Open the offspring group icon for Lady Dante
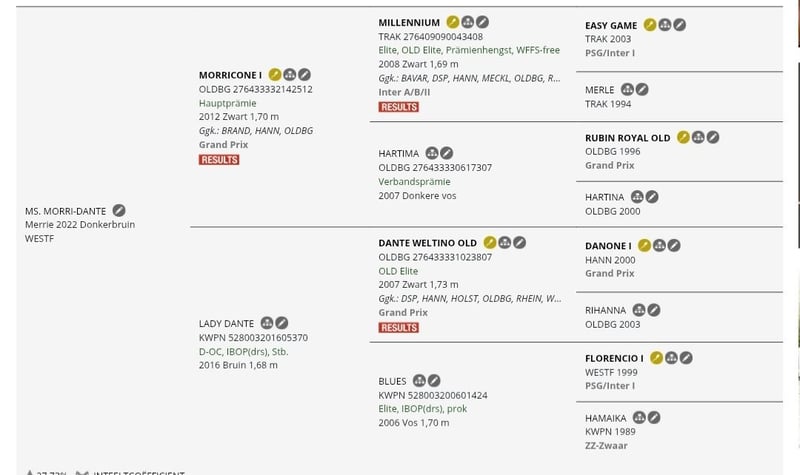This screenshot has width=800, height=475. point(267,323)
